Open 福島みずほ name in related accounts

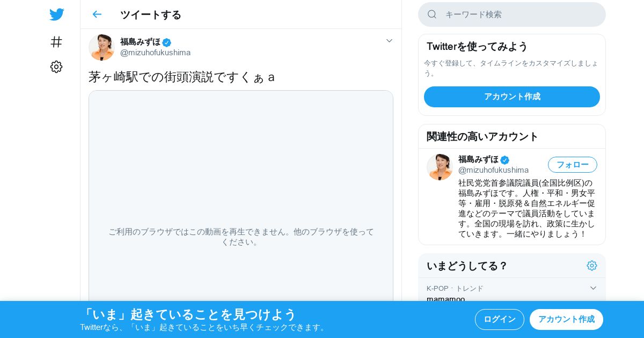tap(478, 159)
